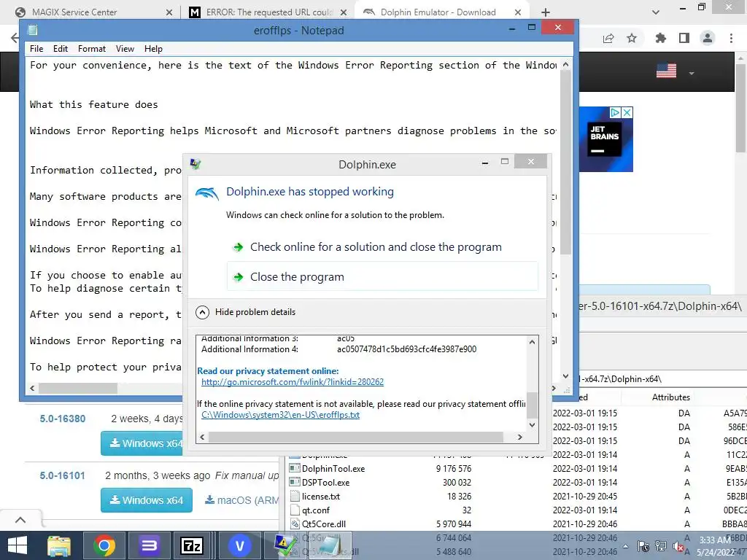Image resolution: width=747 pixels, height=560 pixels.
Task: Select DolphinTool.exe in 7-Zip list
Action: [333, 469]
